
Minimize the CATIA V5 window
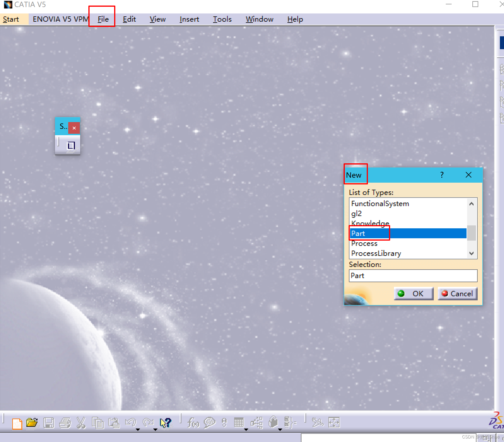coord(449,4)
